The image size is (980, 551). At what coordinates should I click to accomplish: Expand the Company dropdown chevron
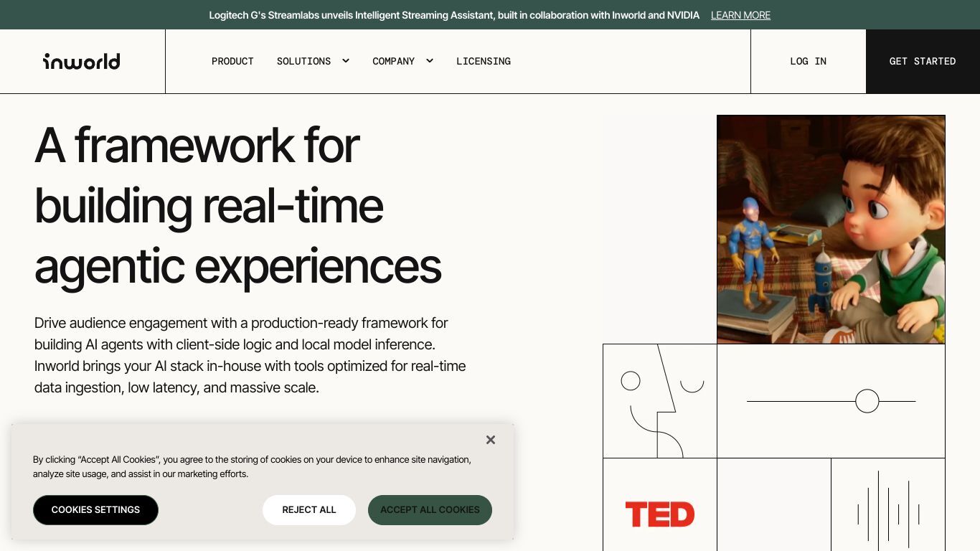click(x=429, y=61)
